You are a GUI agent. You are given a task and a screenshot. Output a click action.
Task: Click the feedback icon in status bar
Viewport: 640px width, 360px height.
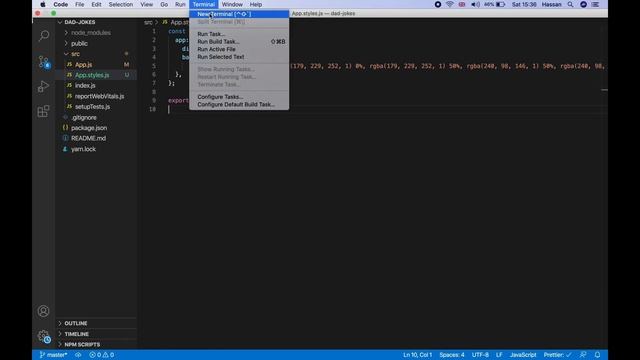point(583,355)
